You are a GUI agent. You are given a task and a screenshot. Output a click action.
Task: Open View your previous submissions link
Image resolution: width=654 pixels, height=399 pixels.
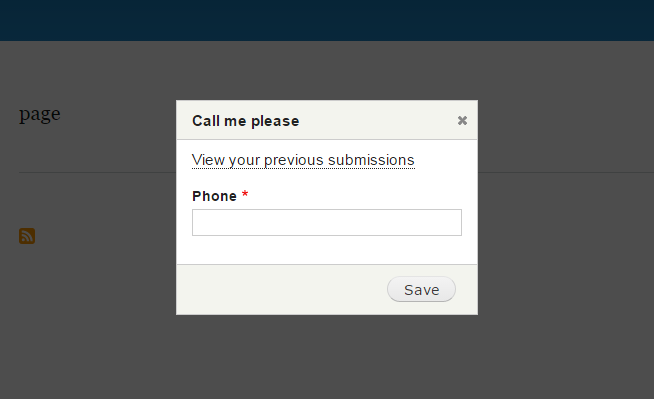pos(303,160)
